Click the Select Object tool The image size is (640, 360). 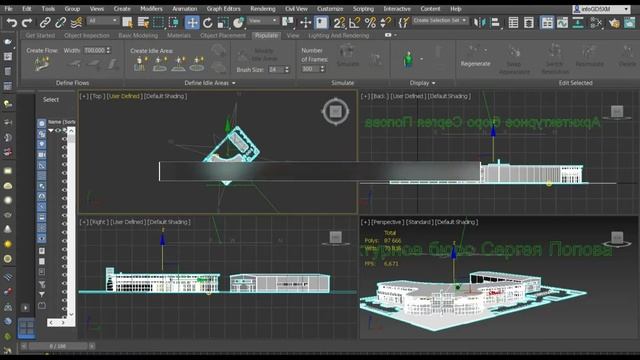coord(127,22)
